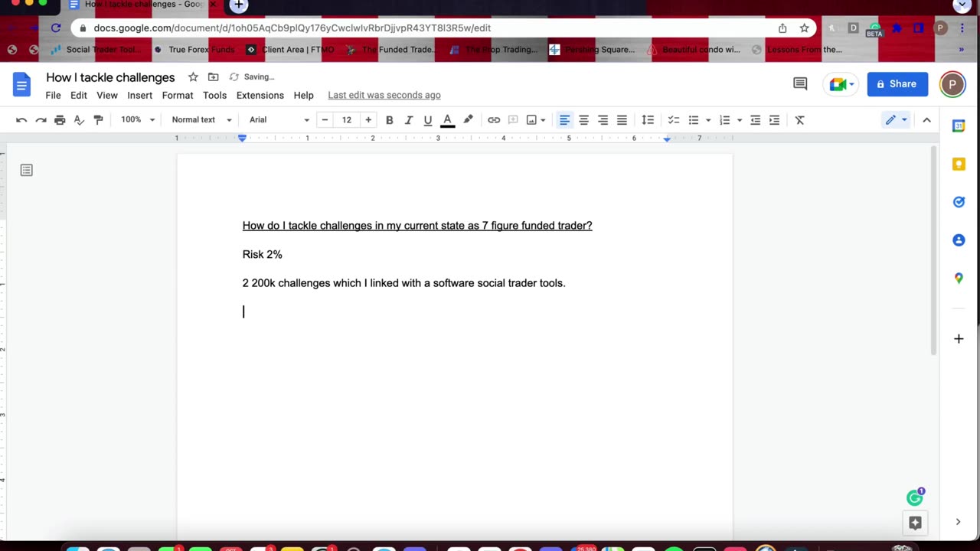Open the Arial font dropdown
Viewport: 980px width, 551px height.
point(279,120)
